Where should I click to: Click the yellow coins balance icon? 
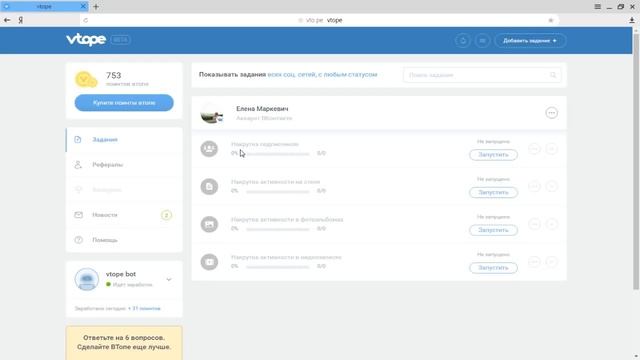pos(86,79)
